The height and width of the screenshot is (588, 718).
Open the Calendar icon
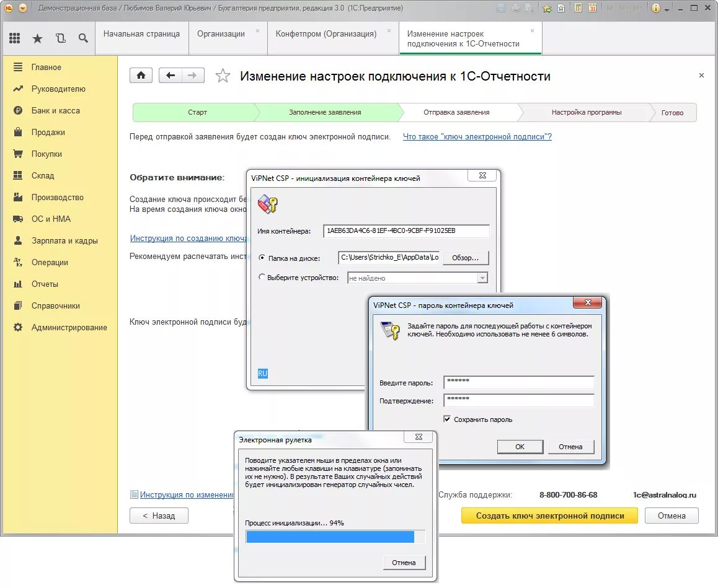click(592, 8)
